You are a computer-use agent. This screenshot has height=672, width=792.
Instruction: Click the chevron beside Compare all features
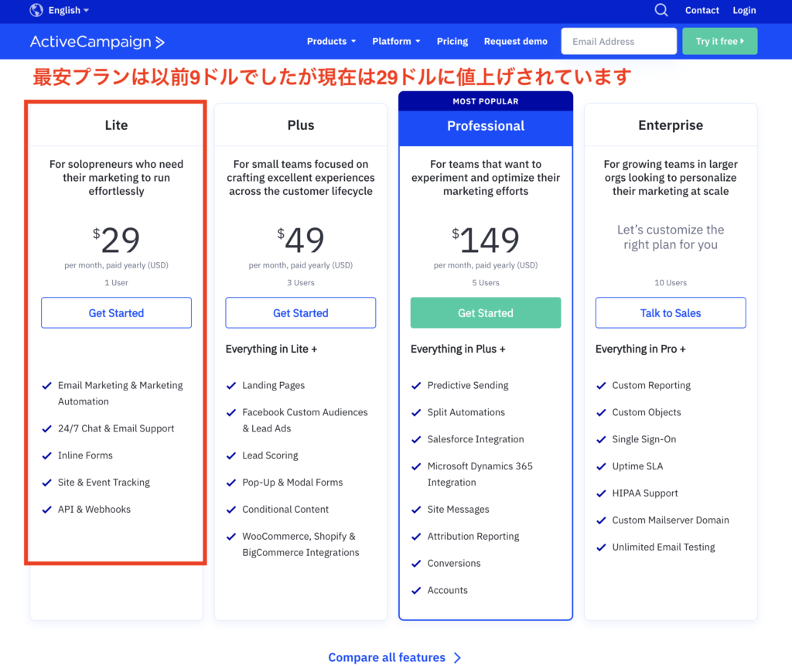point(457,658)
